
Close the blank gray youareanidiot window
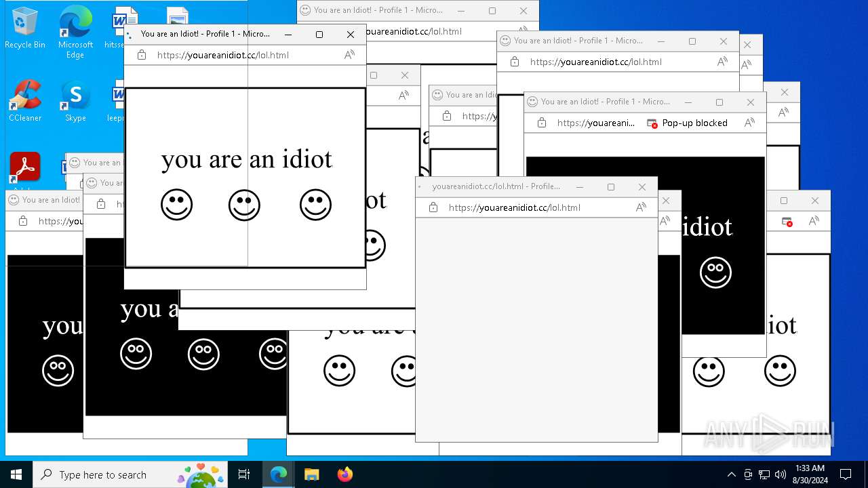coord(642,187)
